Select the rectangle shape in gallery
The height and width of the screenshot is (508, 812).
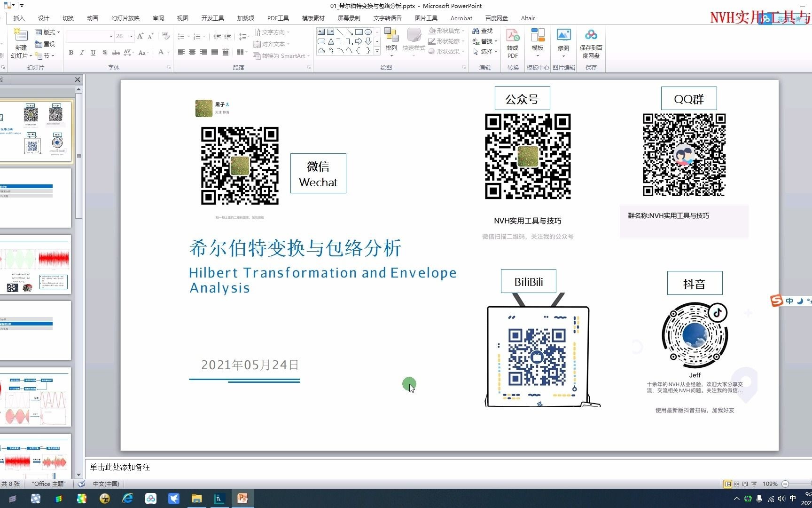point(359,32)
